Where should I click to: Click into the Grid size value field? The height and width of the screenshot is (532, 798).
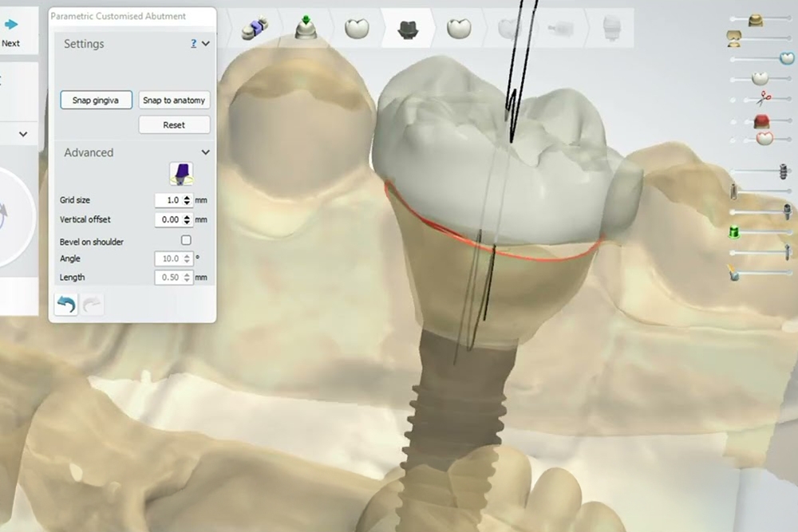click(x=168, y=200)
